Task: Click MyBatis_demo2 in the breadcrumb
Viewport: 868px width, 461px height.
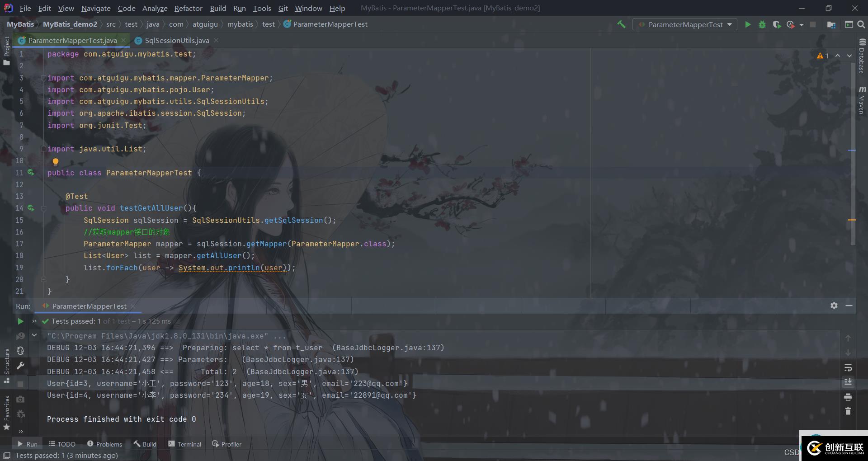Action: tap(70, 24)
